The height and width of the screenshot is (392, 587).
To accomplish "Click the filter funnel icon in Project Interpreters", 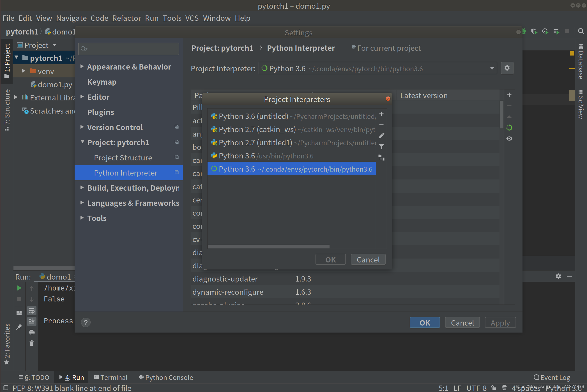I will point(381,147).
